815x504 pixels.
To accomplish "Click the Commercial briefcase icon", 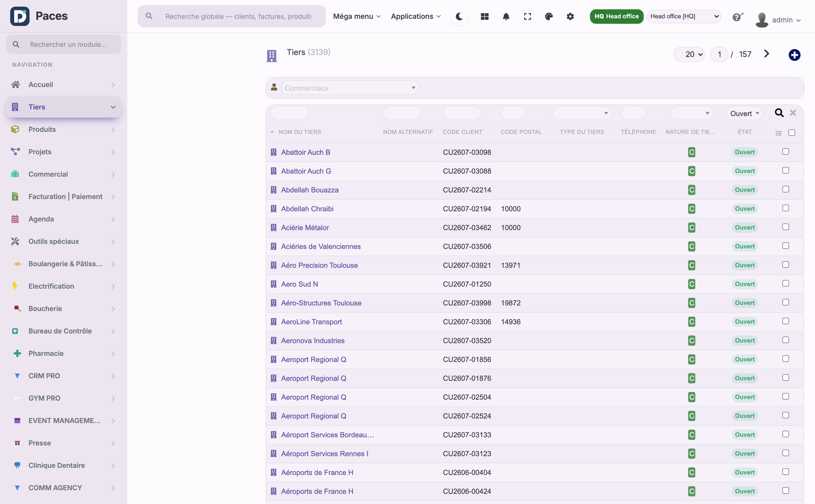I will click(15, 174).
